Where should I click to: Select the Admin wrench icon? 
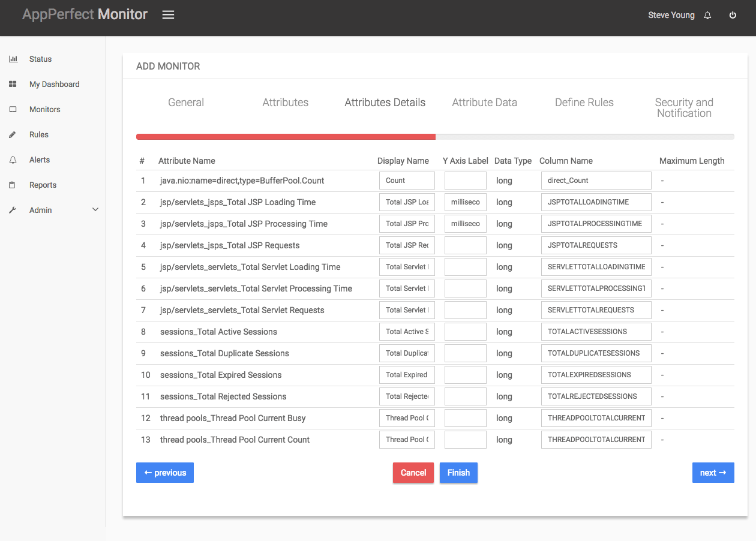(x=13, y=210)
